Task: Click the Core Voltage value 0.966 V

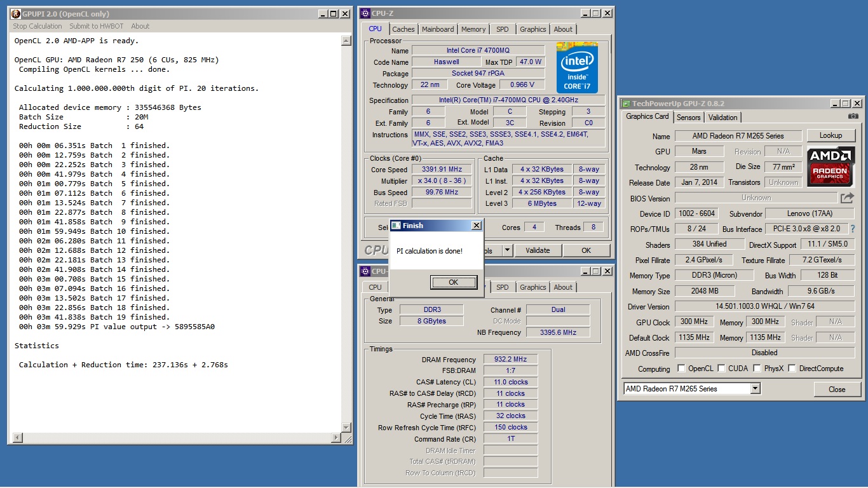Action: coord(522,85)
